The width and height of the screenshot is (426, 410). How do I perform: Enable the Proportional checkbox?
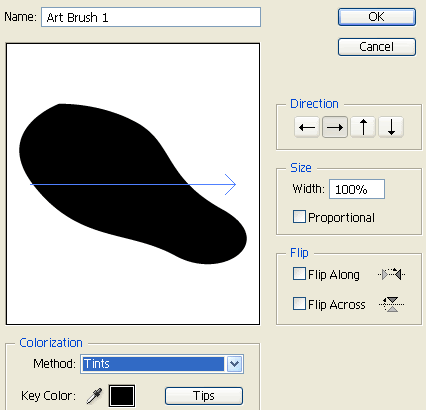(x=299, y=217)
